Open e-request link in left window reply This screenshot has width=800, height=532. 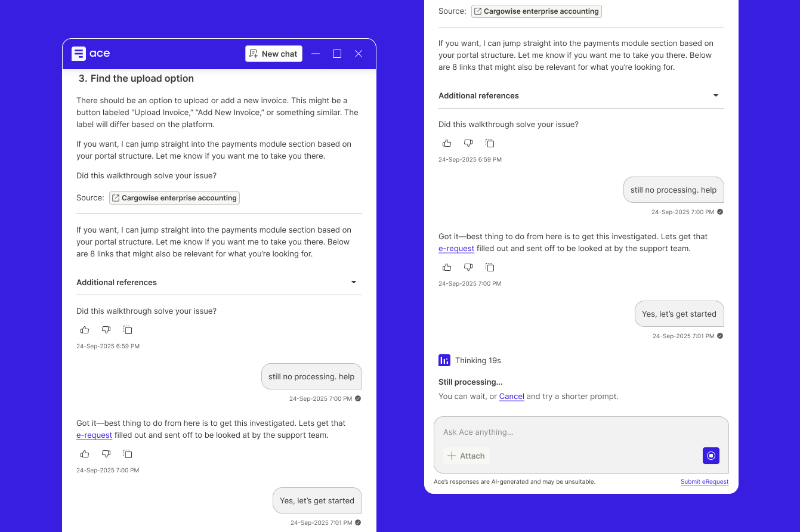[94, 435]
